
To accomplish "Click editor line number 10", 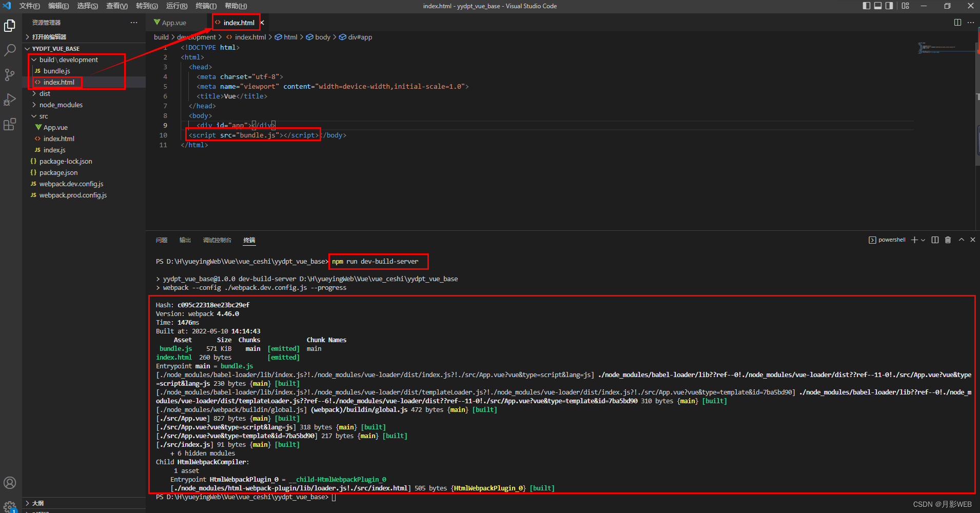I will [x=163, y=135].
